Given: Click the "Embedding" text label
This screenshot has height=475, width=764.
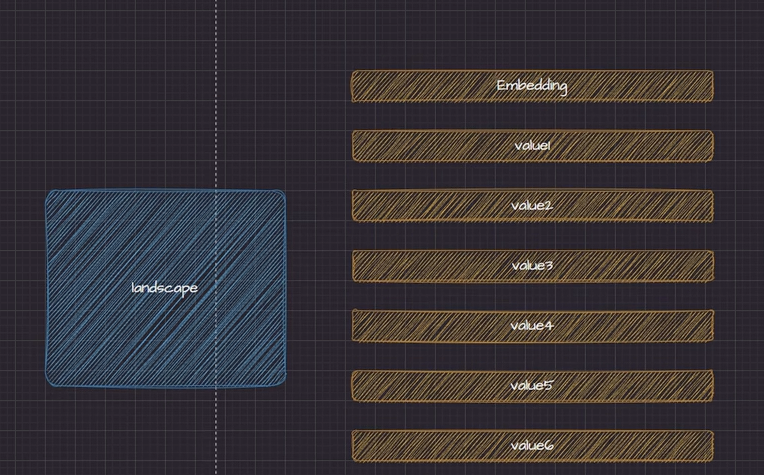Looking at the screenshot, I should 532,86.
